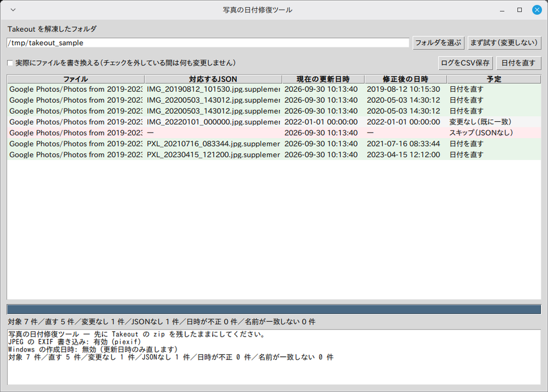Viewport: 548px width, 392px height.
Task: Click the log line Windows の作成日時: 無効
Action: tap(93, 350)
